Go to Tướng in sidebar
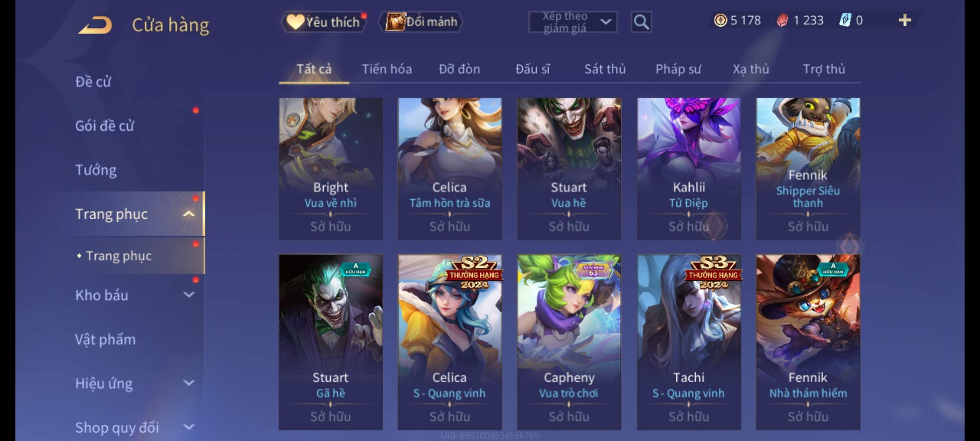The width and height of the screenshot is (980, 441). point(96,170)
